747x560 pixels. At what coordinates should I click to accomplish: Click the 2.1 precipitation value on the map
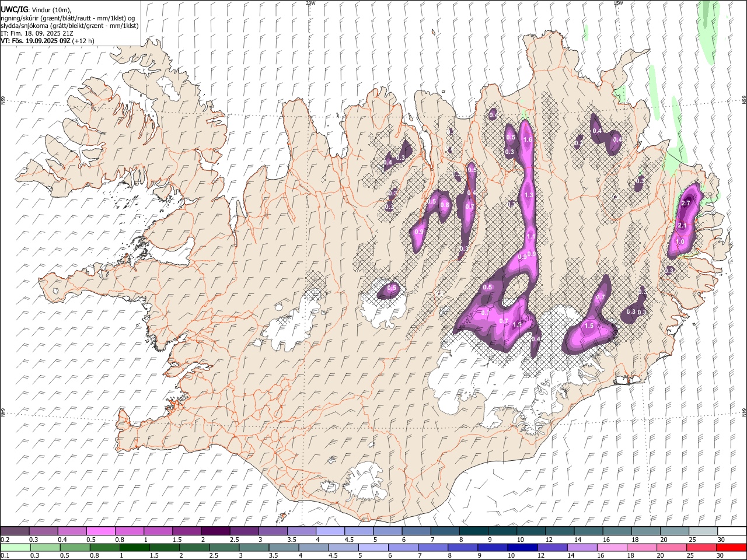click(x=682, y=226)
